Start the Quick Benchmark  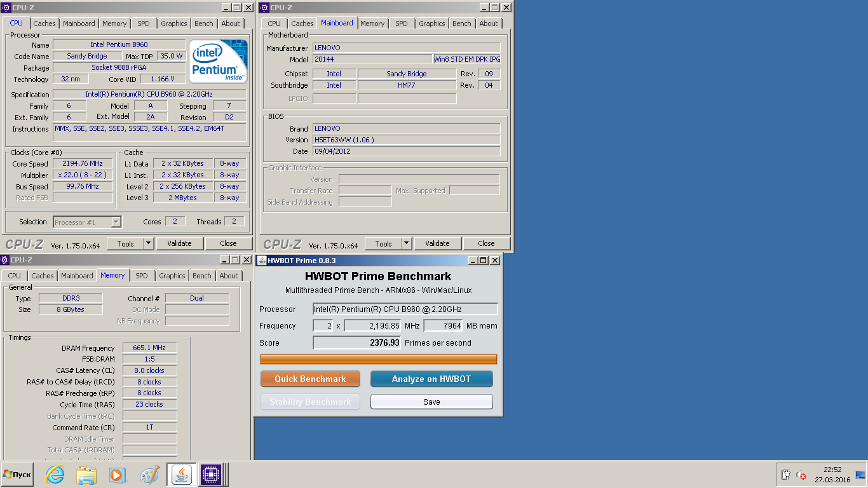pyautogui.click(x=310, y=379)
